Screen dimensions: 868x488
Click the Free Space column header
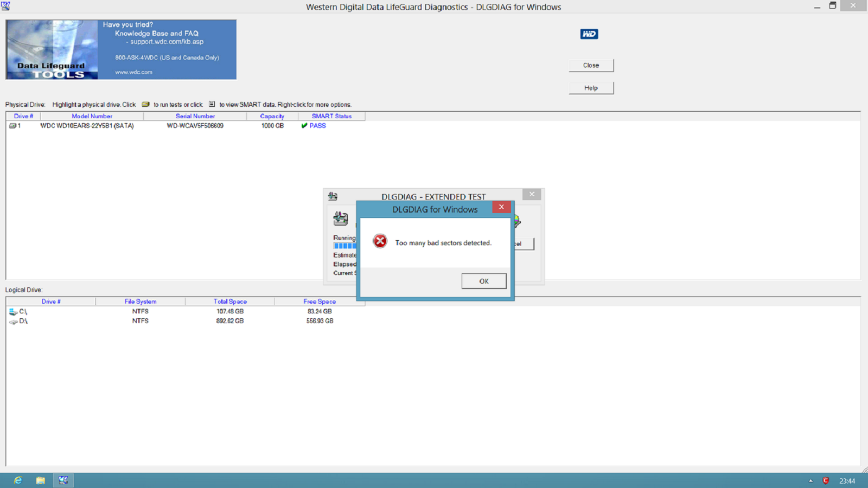pyautogui.click(x=320, y=301)
